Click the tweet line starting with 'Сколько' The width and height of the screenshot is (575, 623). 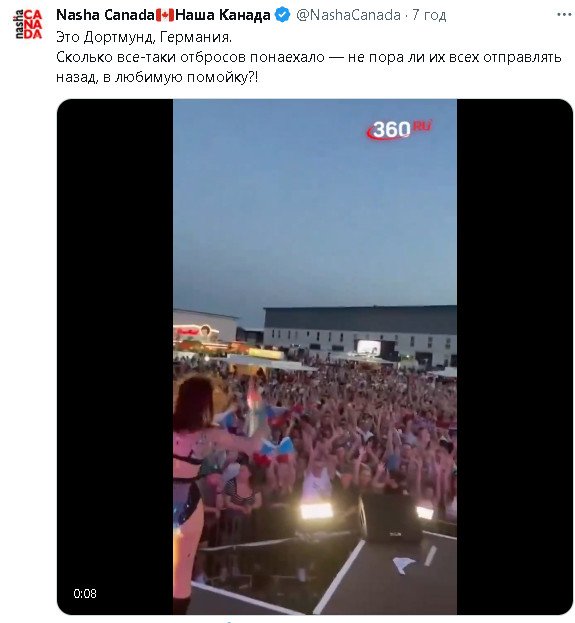click(x=309, y=57)
